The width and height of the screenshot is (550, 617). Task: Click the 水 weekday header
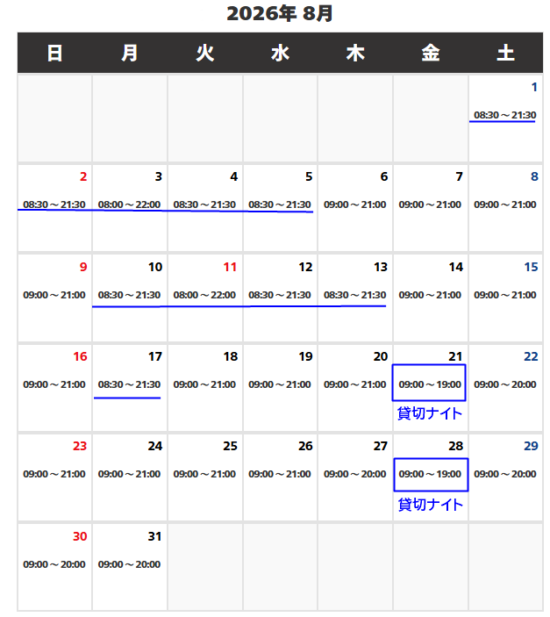(x=280, y=53)
